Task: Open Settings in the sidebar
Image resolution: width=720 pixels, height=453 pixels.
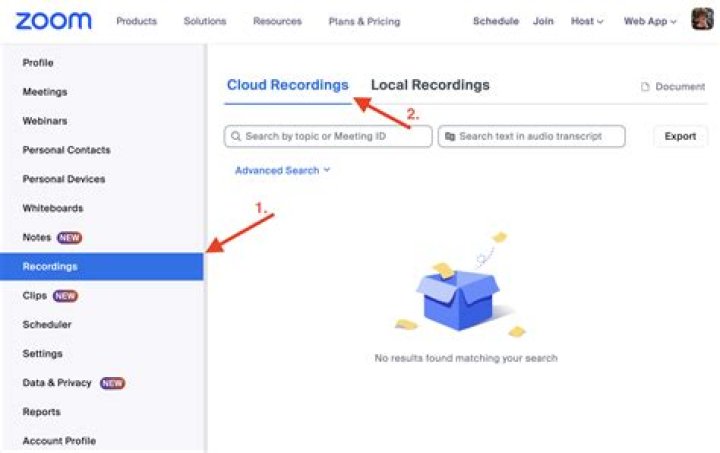Action: (43, 354)
